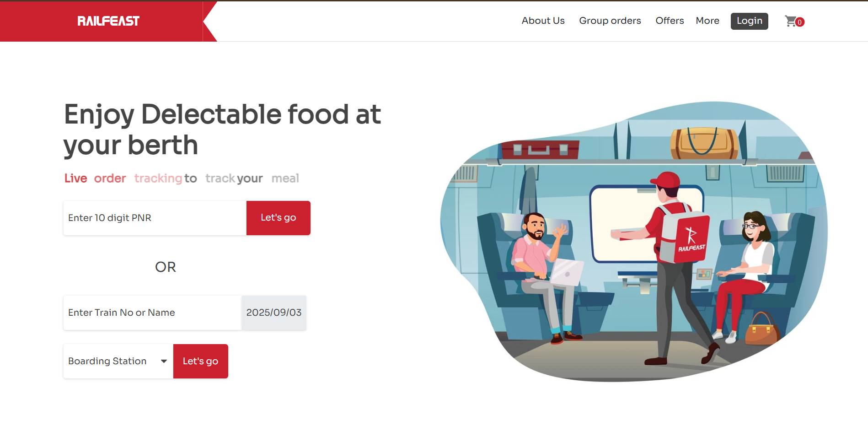The width and height of the screenshot is (868, 421).
Task: Focus the Train No or Name field
Action: pos(152,313)
